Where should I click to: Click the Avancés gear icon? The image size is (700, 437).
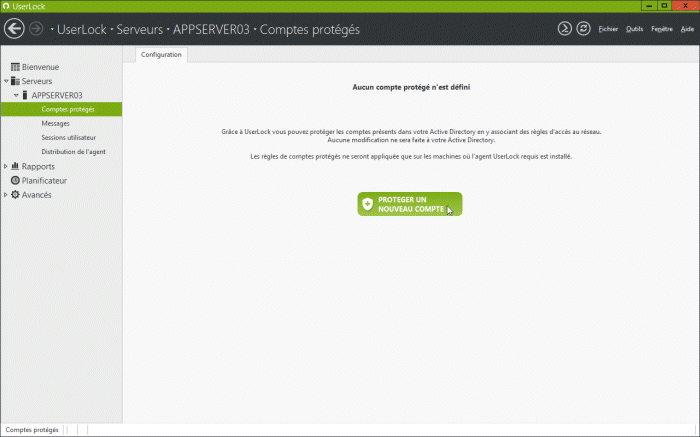point(15,195)
